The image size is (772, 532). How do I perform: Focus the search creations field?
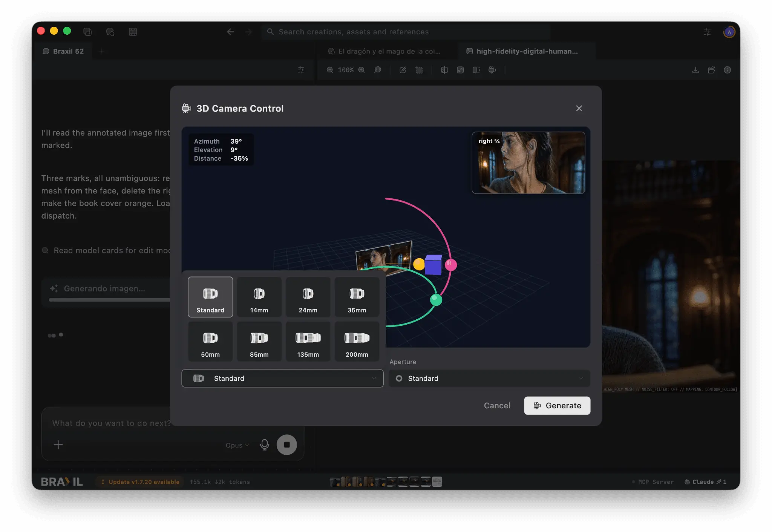(x=406, y=32)
